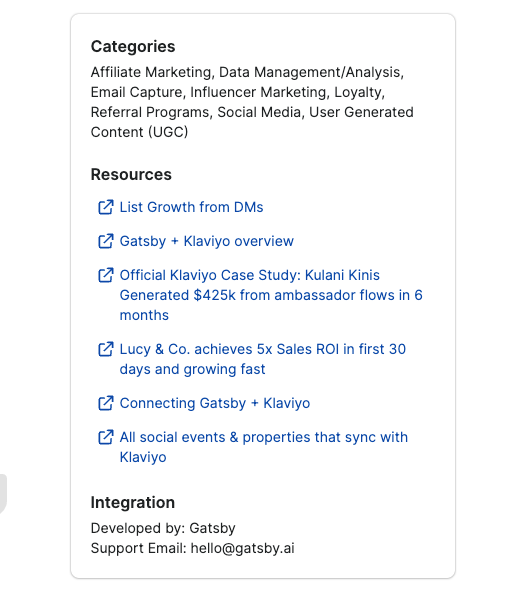Click external-link icon beside All social events resource

click(x=105, y=437)
